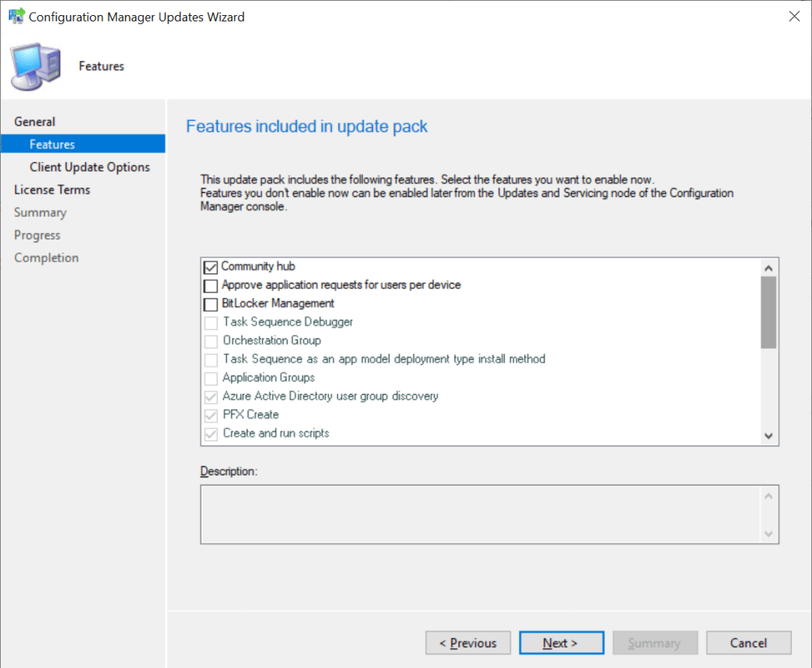Go to Client Update Options step
The width and height of the screenshot is (812, 668).
(x=90, y=167)
